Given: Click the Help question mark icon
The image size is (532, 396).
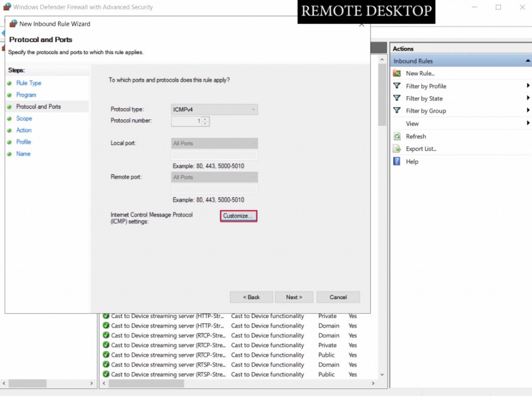Looking at the screenshot, I should (396, 161).
